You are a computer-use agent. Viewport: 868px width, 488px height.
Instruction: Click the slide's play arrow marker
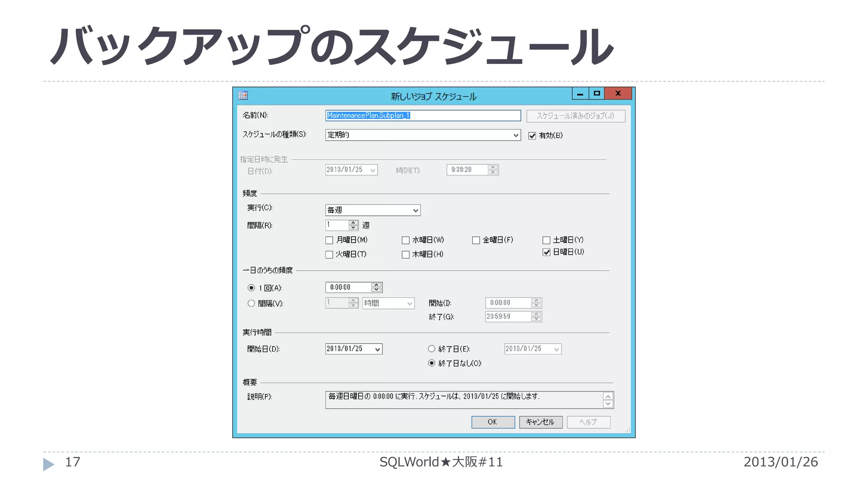point(49,464)
